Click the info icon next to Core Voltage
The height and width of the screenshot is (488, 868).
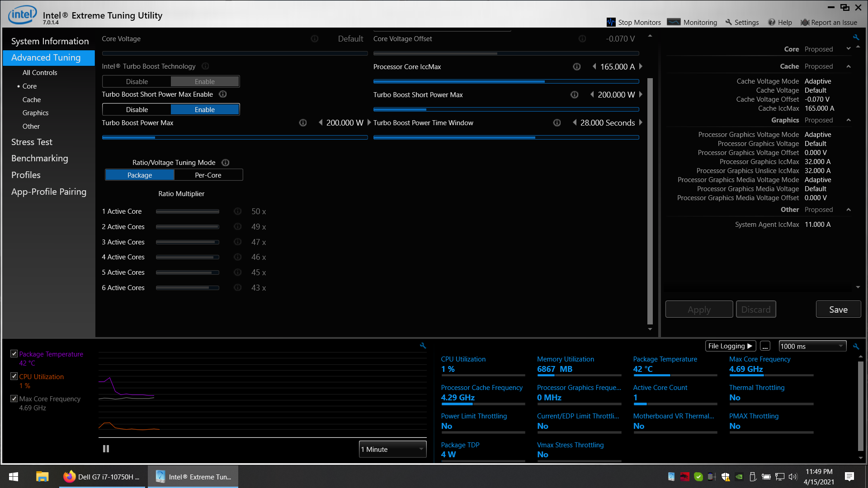315,39
